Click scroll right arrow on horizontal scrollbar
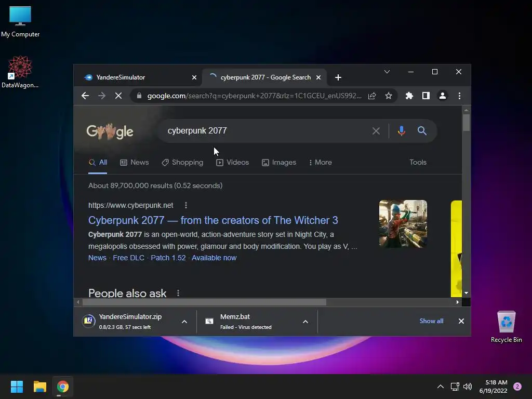The height and width of the screenshot is (399, 532). tap(457, 302)
